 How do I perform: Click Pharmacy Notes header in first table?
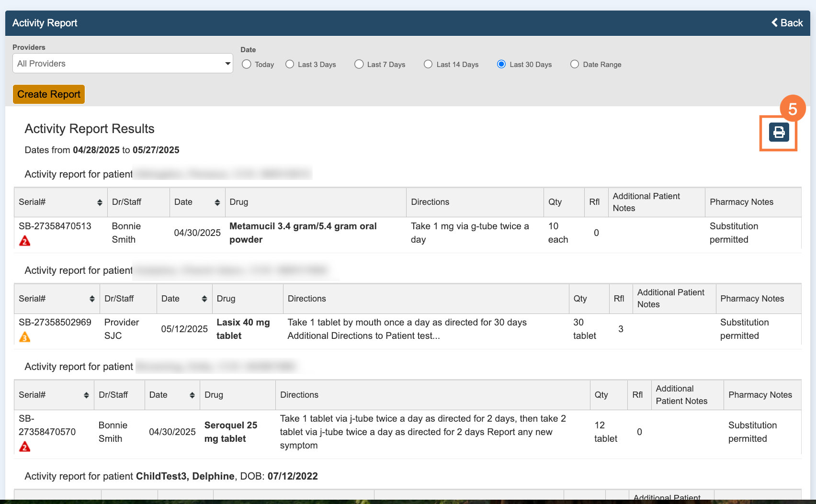pos(741,202)
